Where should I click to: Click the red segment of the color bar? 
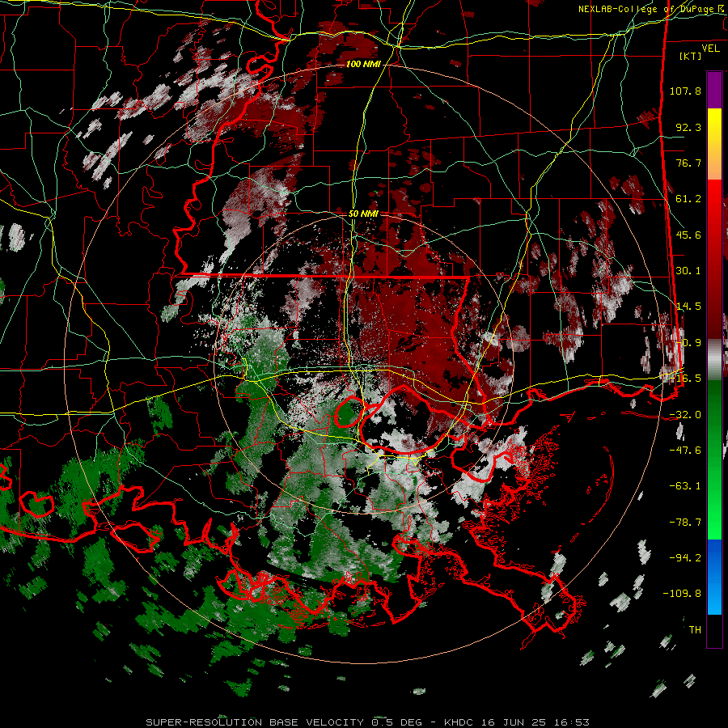coord(714,259)
